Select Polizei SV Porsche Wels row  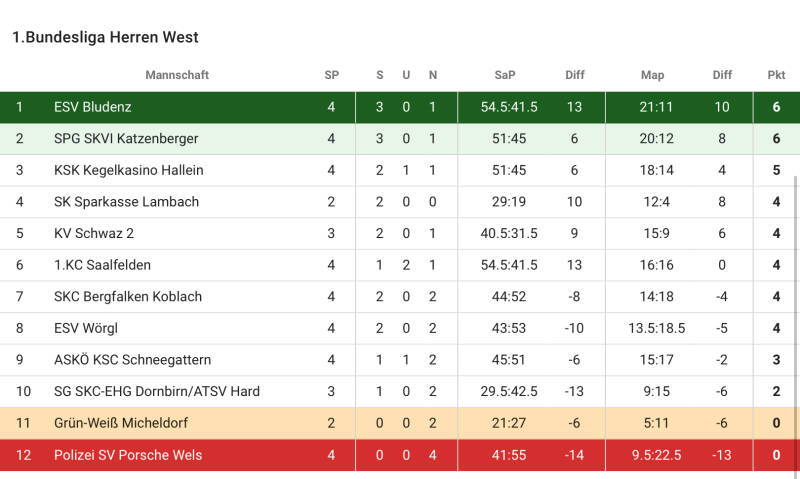click(128, 455)
